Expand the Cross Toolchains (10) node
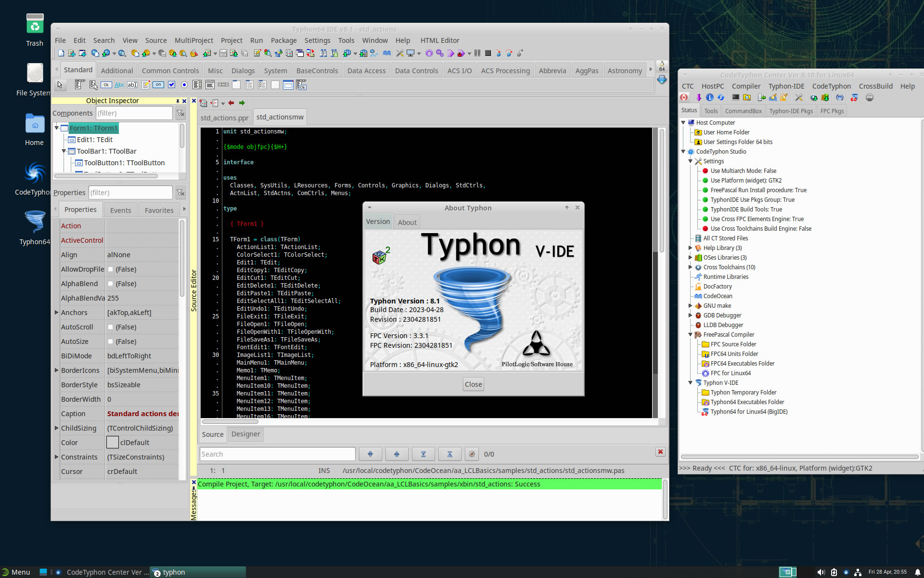 690,267
